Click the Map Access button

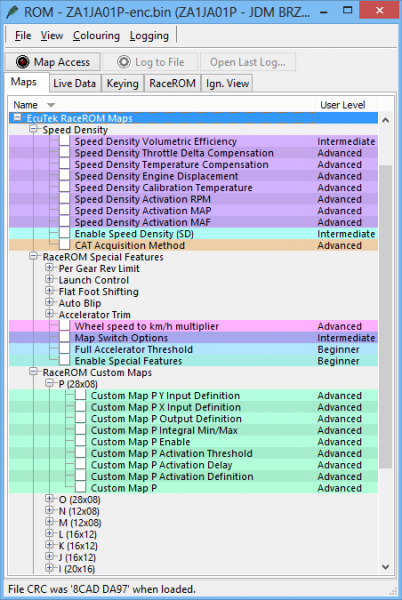[53, 62]
